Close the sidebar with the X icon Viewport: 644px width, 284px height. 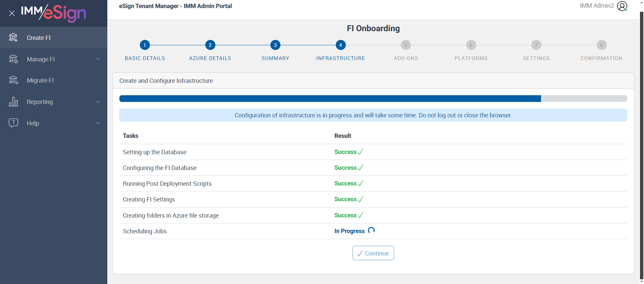pyautogui.click(x=12, y=13)
